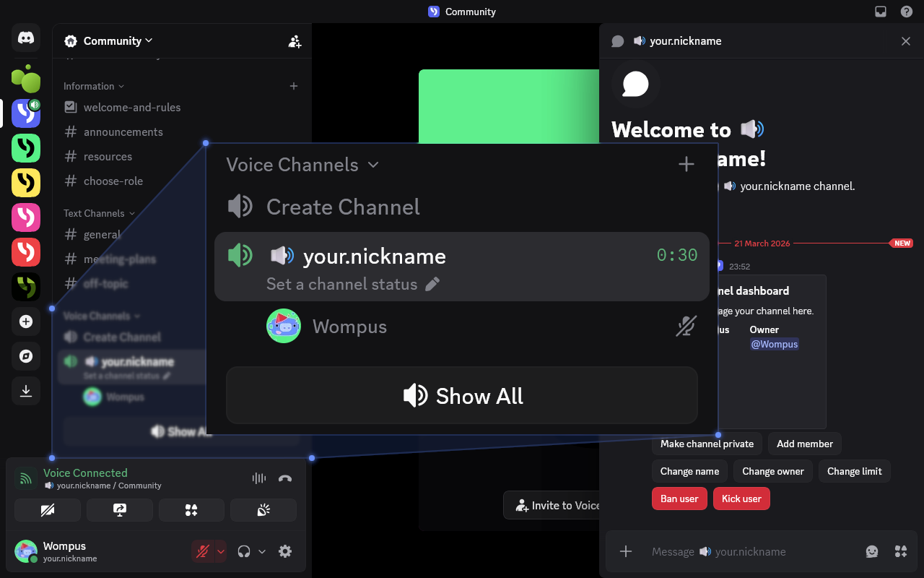Start screen sharing
This screenshot has width=924, height=578.
coord(120,510)
